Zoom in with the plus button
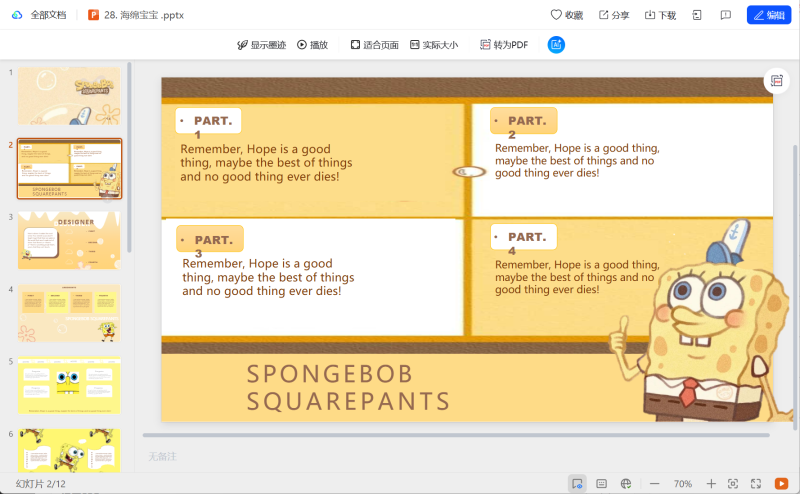800x494 pixels. point(711,483)
